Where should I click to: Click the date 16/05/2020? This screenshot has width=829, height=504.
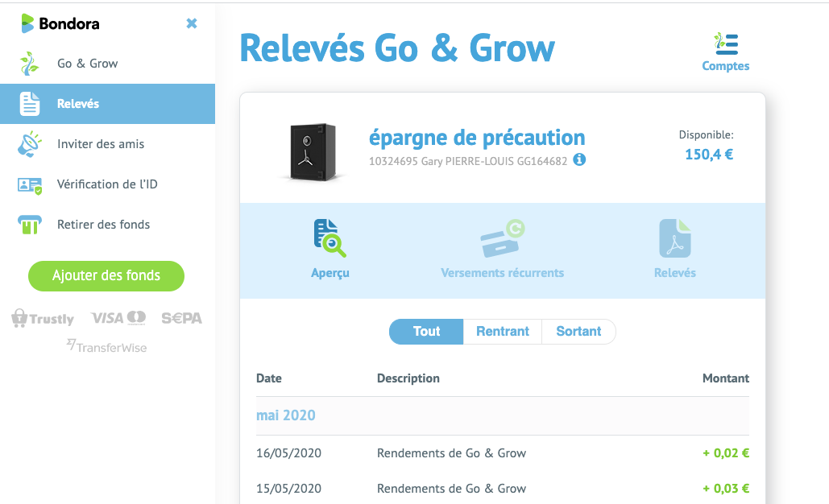point(288,453)
